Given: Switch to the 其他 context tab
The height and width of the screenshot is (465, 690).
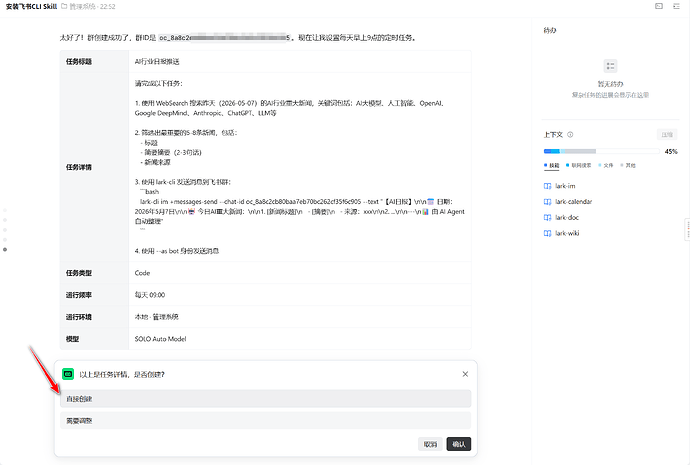Looking at the screenshot, I should [628, 165].
